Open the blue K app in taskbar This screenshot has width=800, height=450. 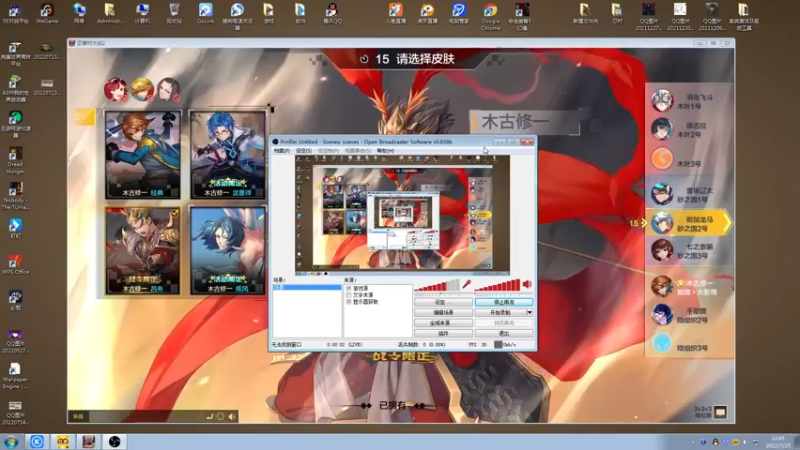pyautogui.click(x=37, y=442)
